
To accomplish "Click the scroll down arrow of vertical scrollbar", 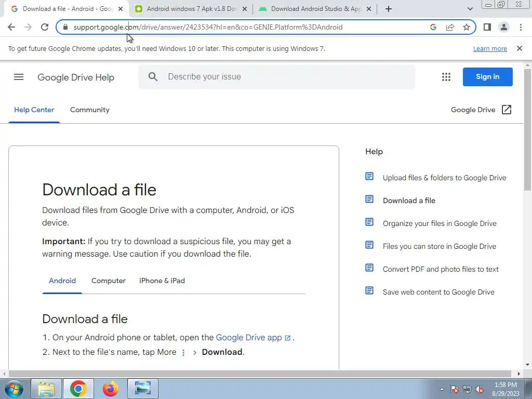I will [x=528, y=365].
